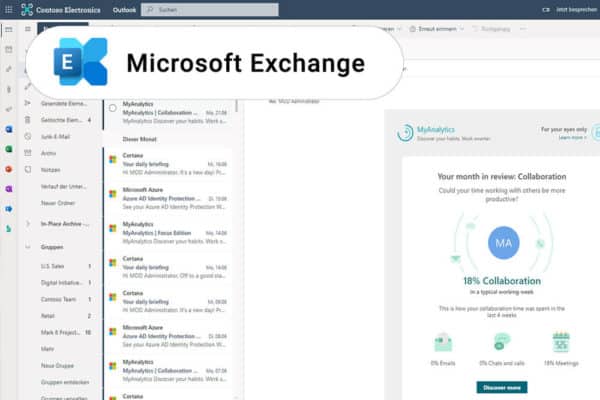Open the To Do checkmark icon
600x400 pixels.
coord(8,109)
